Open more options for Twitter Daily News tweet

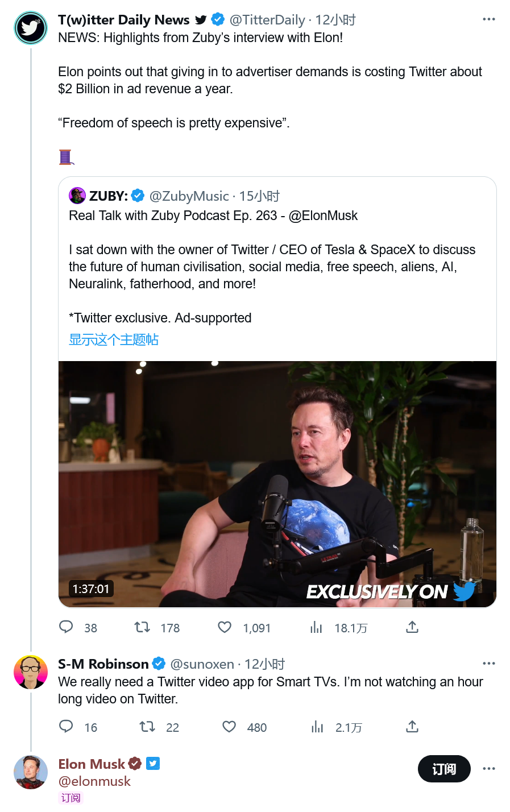[488, 19]
